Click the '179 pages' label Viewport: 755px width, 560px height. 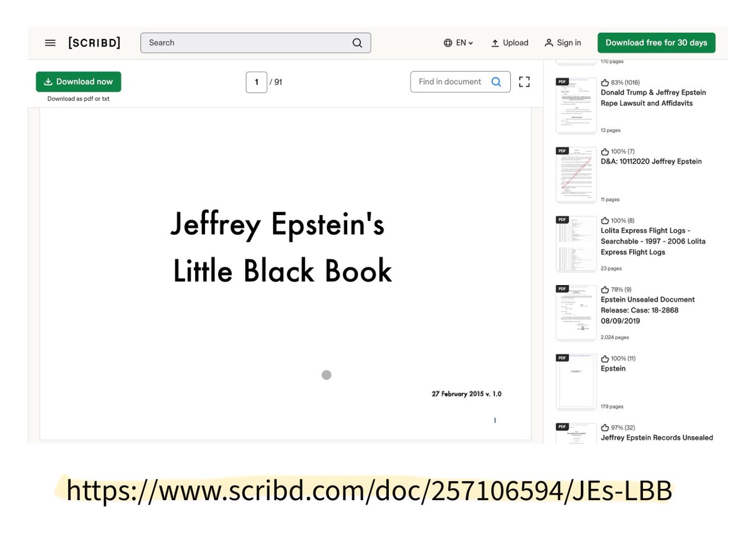tap(612, 406)
